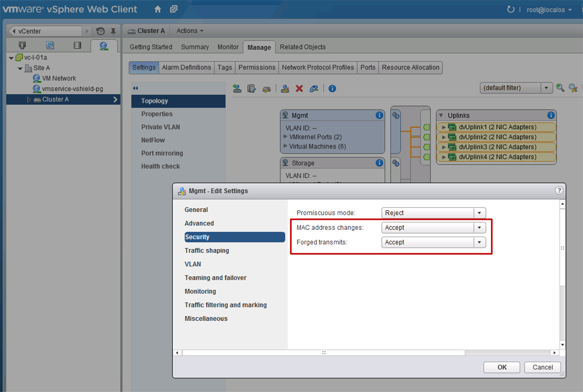
Task: Click the manage physical adapters toolbar icon
Action: tap(252, 88)
